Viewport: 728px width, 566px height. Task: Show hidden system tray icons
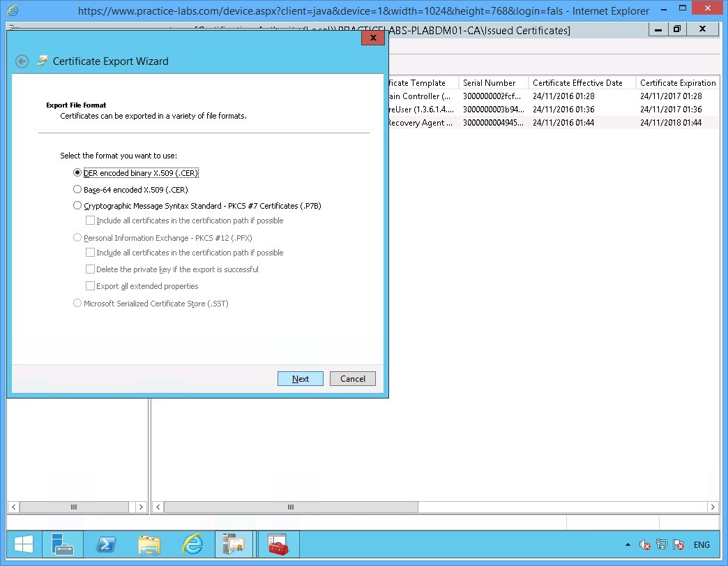pyautogui.click(x=628, y=545)
